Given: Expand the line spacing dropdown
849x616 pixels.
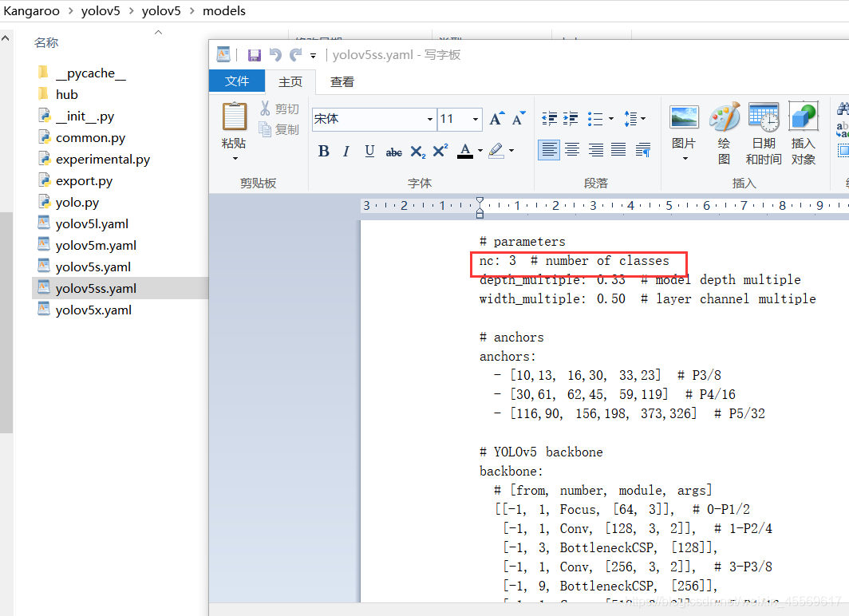Looking at the screenshot, I should 643,119.
